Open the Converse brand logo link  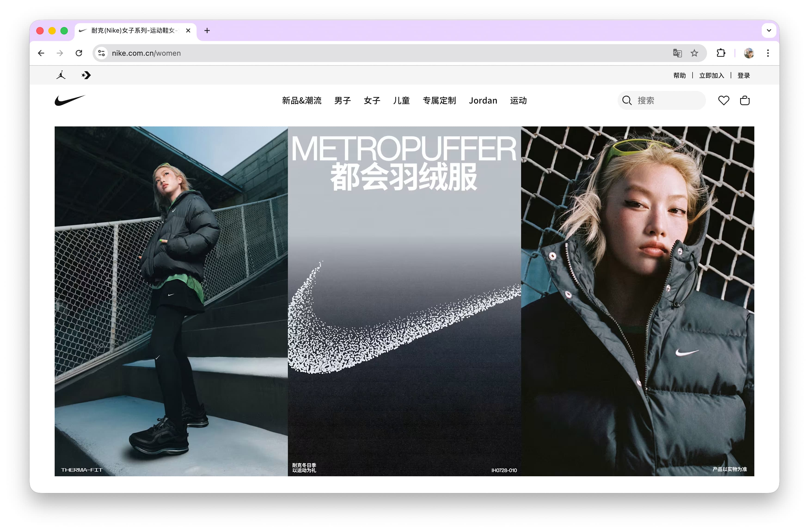86,75
